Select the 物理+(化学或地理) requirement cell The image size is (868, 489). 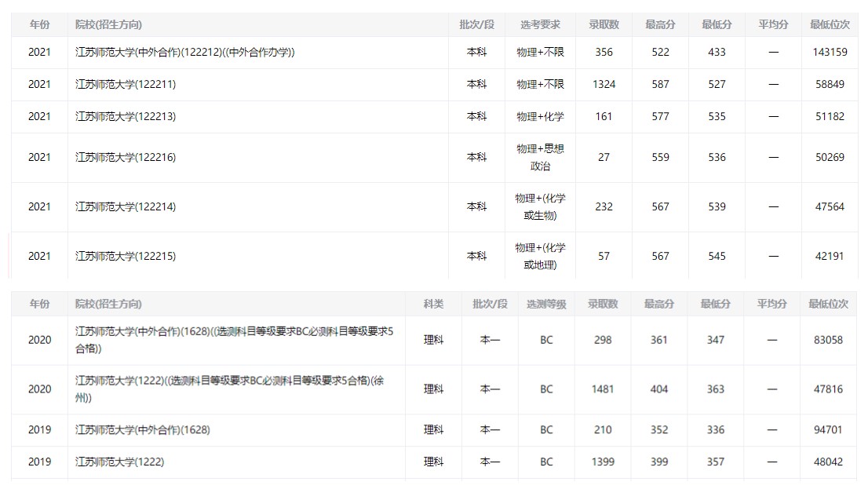[540, 256]
